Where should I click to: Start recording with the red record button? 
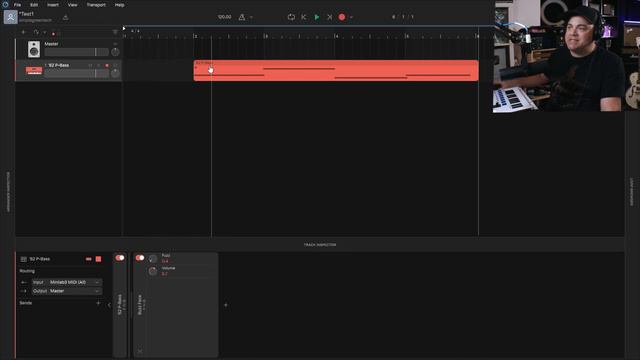click(x=342, y=17)
